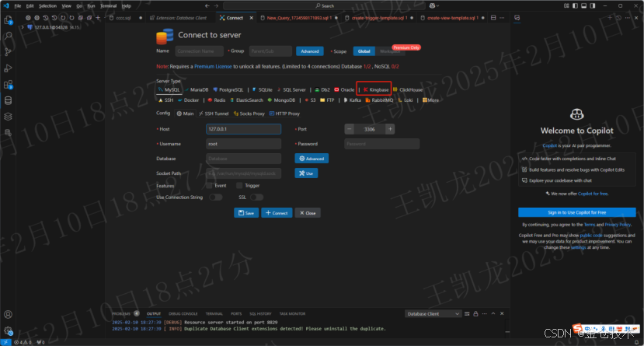Click the Connect button

click(x=277, y=213)
